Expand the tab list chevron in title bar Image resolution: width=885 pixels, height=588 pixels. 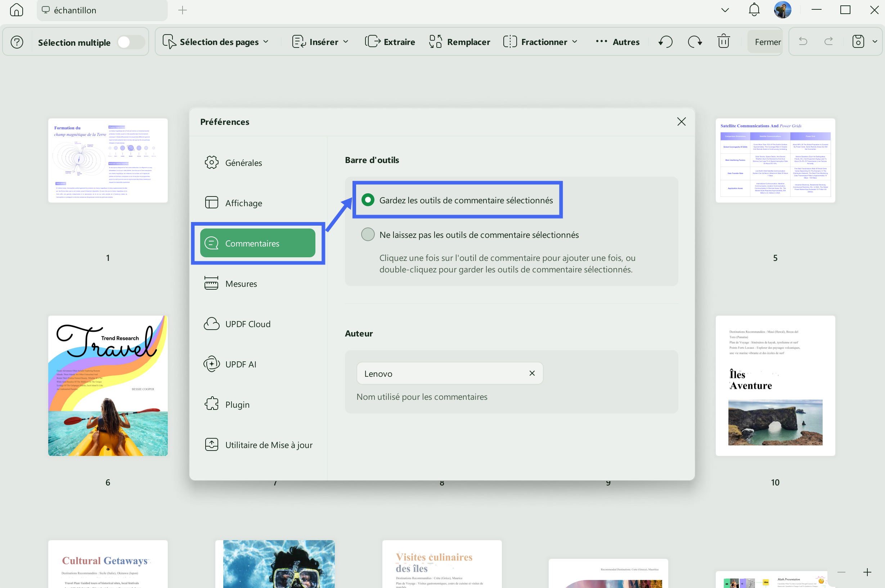[725, 10]
